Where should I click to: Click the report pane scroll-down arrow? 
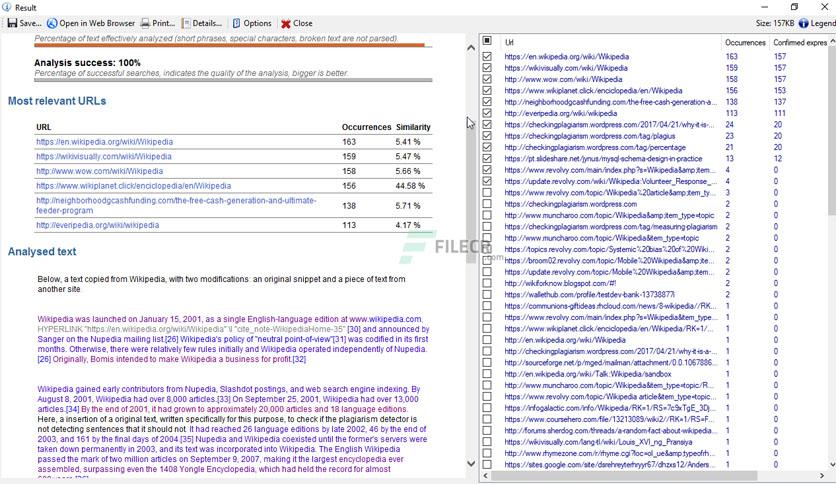coord(471,464)
